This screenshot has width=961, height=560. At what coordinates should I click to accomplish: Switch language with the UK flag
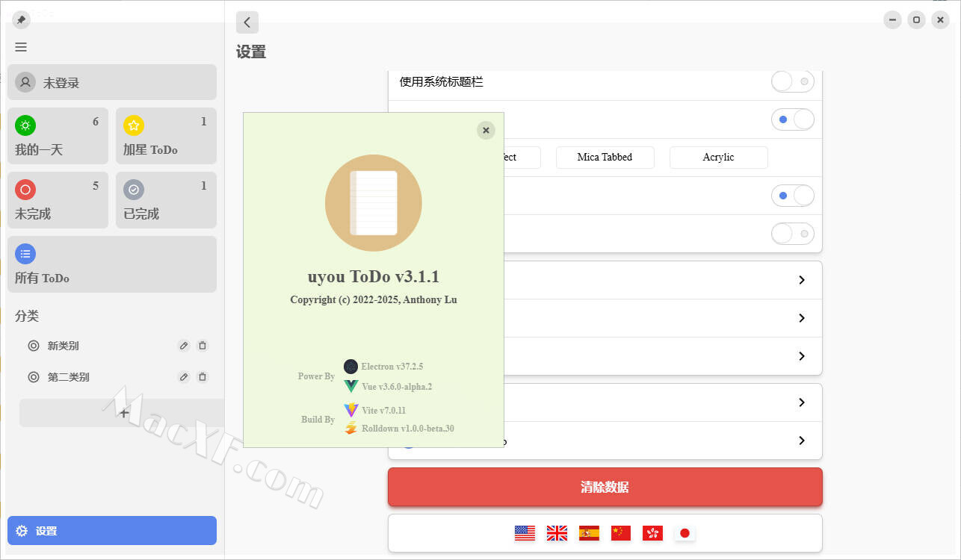[557, 533]
